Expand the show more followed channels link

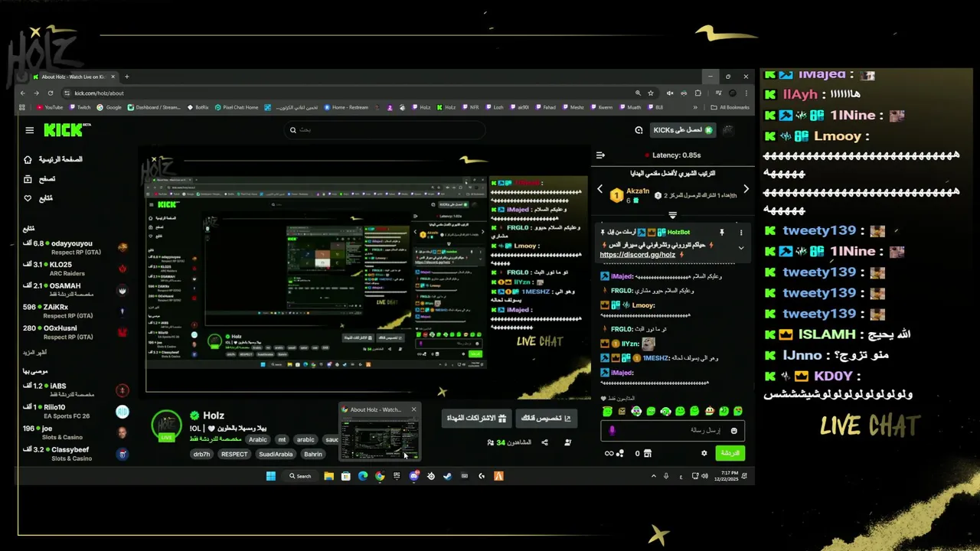coord(35,352)
